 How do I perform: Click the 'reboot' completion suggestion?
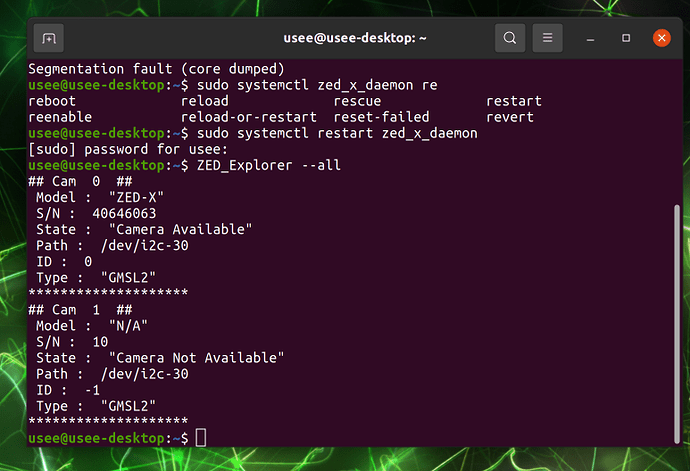(52, 101)
